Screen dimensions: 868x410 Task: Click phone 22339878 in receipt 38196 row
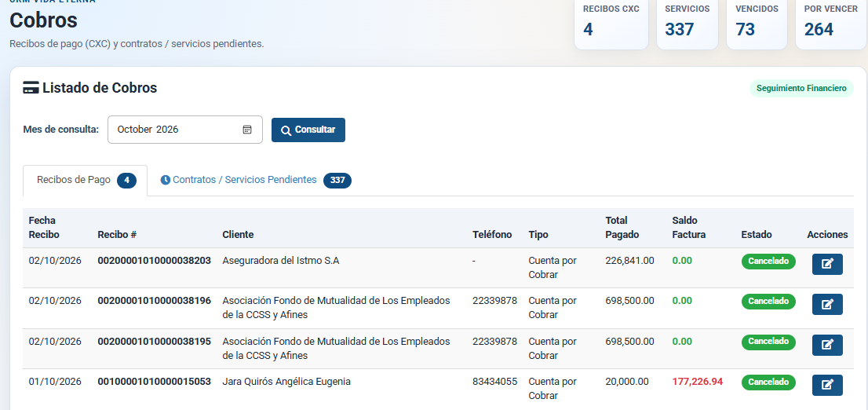(x=495, y=300)
